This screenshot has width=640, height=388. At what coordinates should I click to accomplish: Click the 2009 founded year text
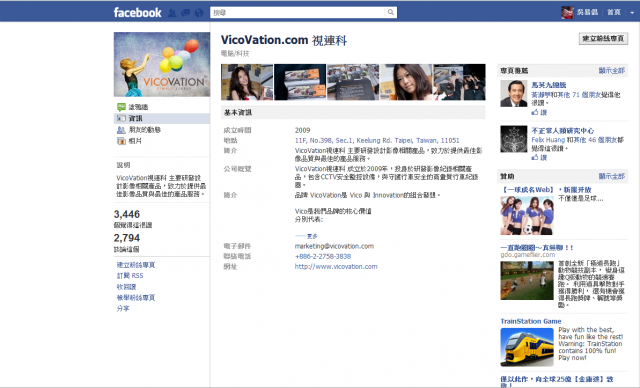302,130
